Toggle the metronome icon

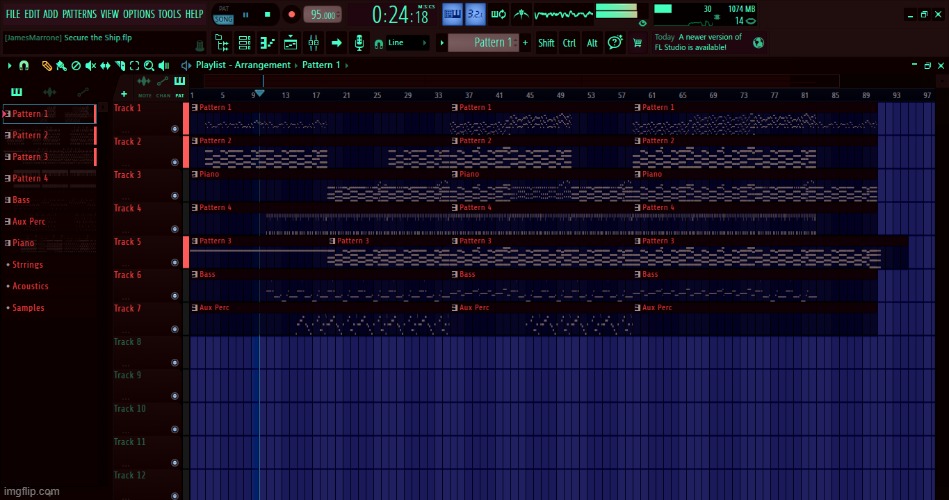pyautogui.click(x=521, y=14)
